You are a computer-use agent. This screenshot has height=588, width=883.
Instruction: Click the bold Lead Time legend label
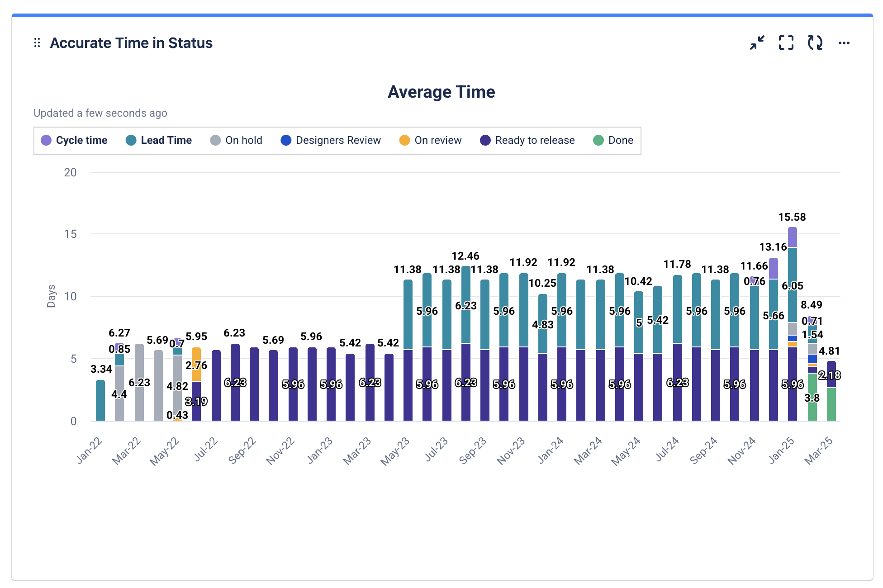166,140
